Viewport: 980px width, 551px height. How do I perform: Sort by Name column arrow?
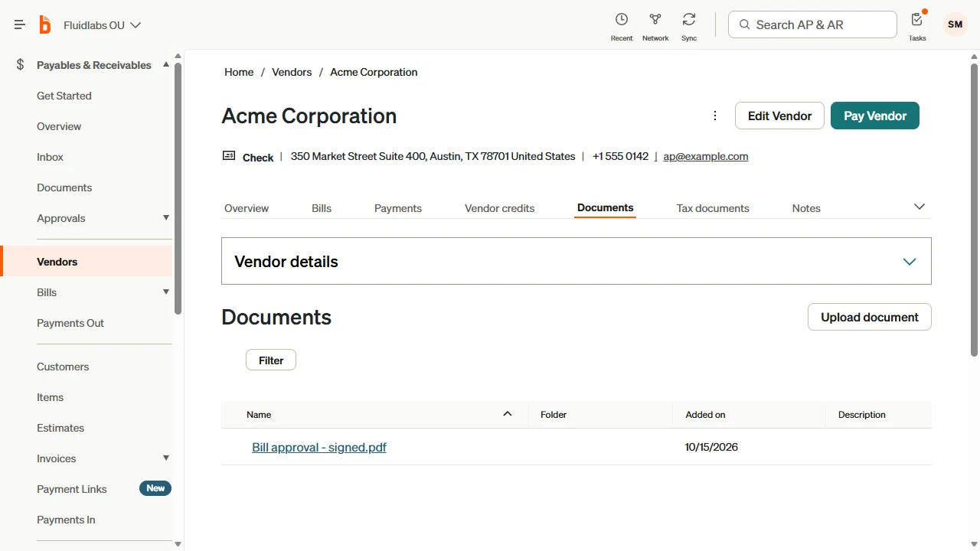point(507,414)
